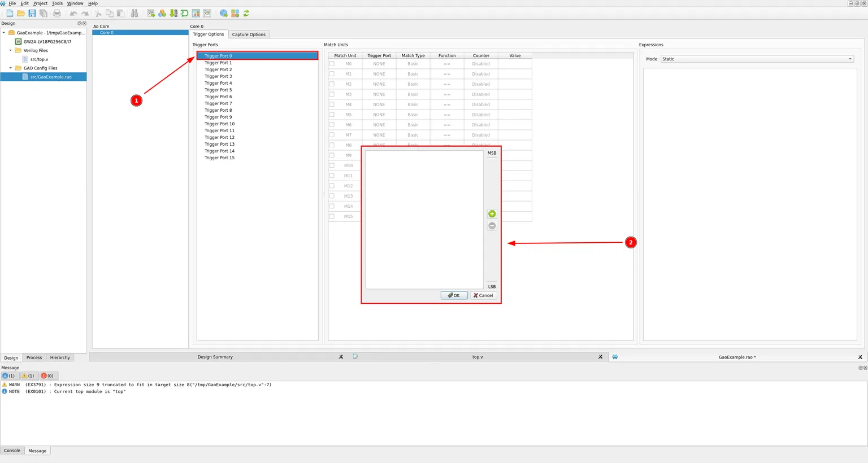Open the Expressions Mode dropdown

[757, 59]
